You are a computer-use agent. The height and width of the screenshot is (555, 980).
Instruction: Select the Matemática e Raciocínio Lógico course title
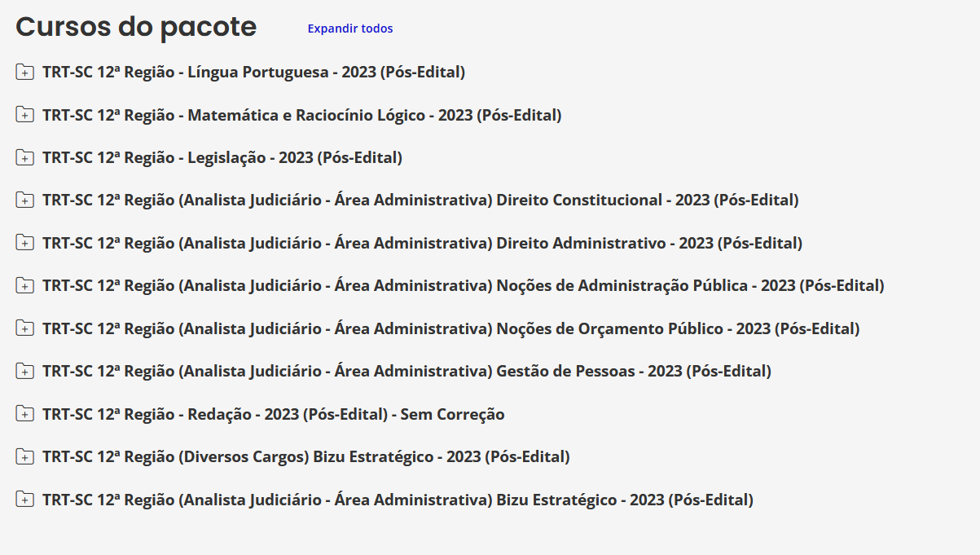[301, 115]
